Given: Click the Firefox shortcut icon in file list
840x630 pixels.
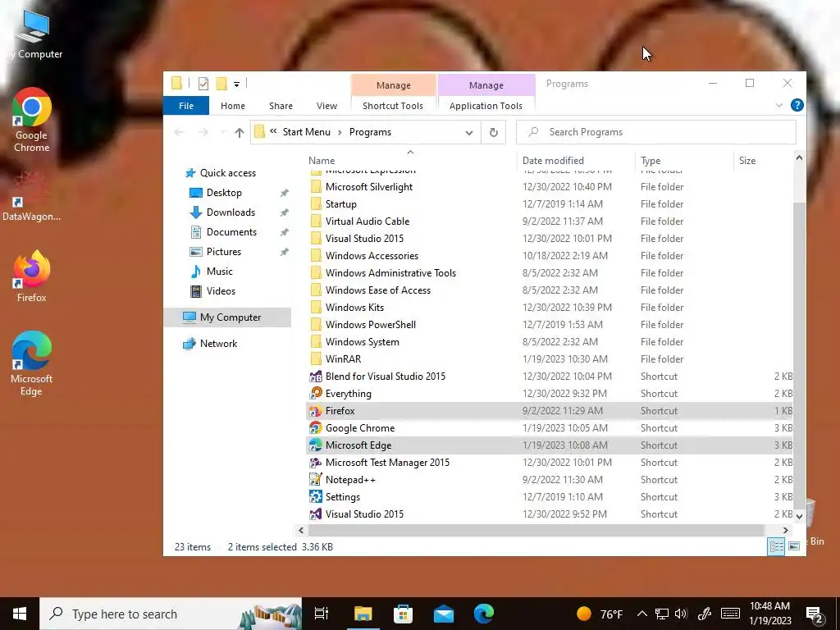Looking at the screenshot, I should tap(316, 411).
